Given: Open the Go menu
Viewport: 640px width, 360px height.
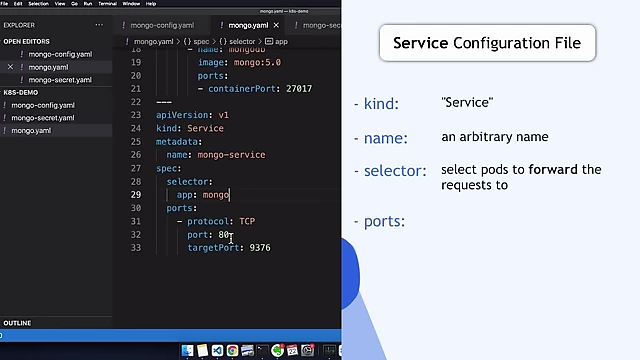Looking at the screenshot, I should pyautogui.click(x=74, y=4).
